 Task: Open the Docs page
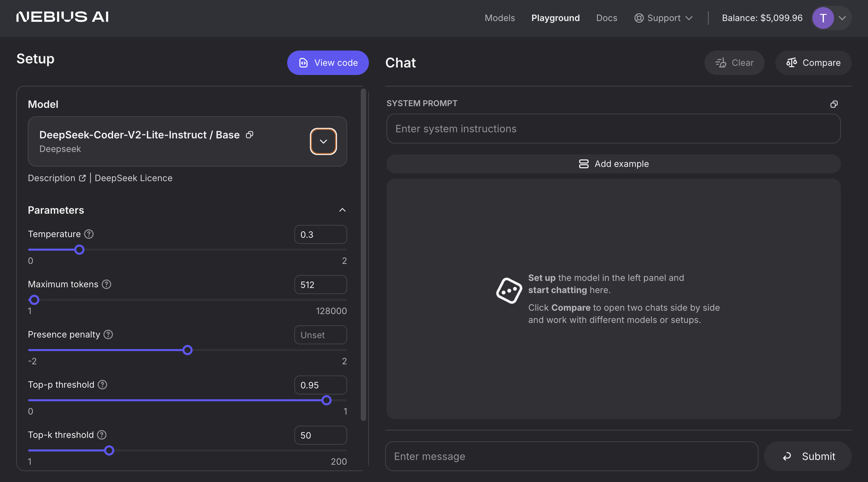click(x=607, y=18)
